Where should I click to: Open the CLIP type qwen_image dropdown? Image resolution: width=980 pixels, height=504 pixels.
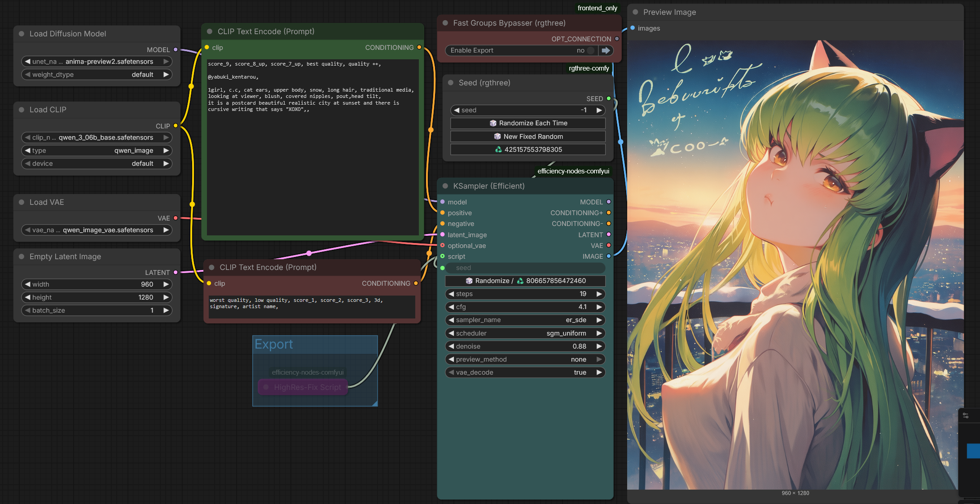[97, 150]
